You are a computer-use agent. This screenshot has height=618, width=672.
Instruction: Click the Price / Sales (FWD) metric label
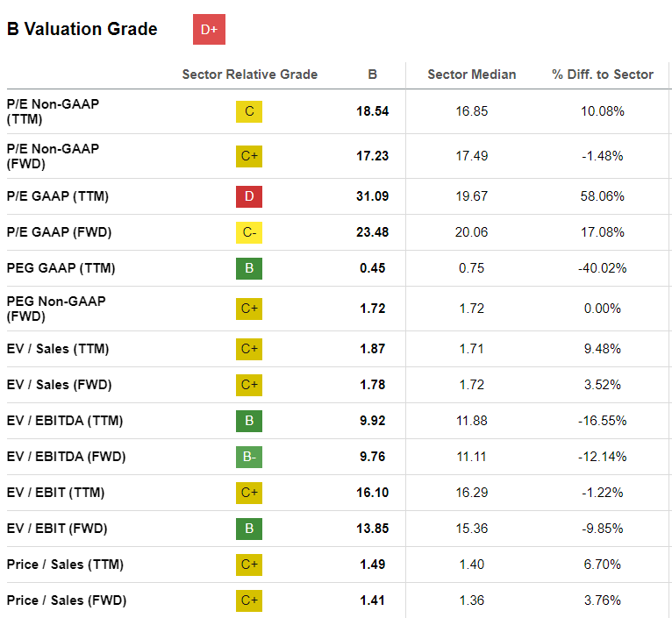[67, 600]
